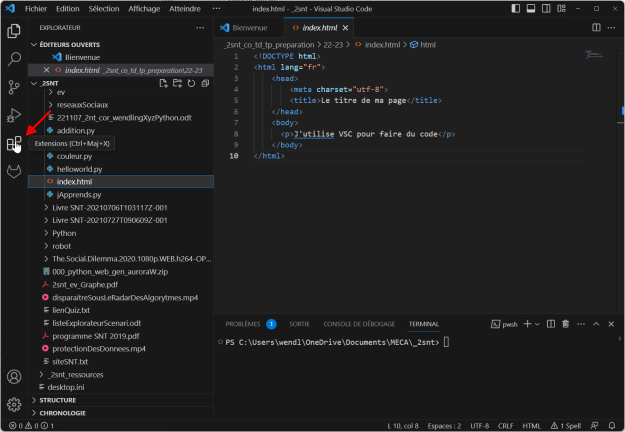The width and height of the screenshot is (625, 432).
Task: Open the Source Control view
Action: click(x=14, y=87)
